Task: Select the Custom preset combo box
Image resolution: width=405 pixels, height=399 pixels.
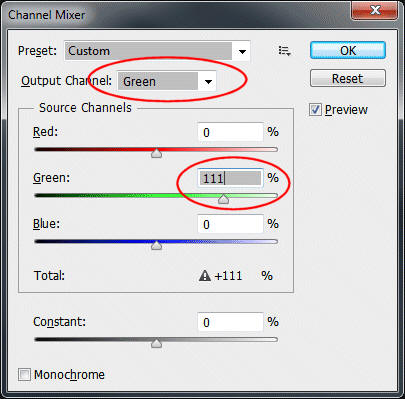Action: coord(157,51)
